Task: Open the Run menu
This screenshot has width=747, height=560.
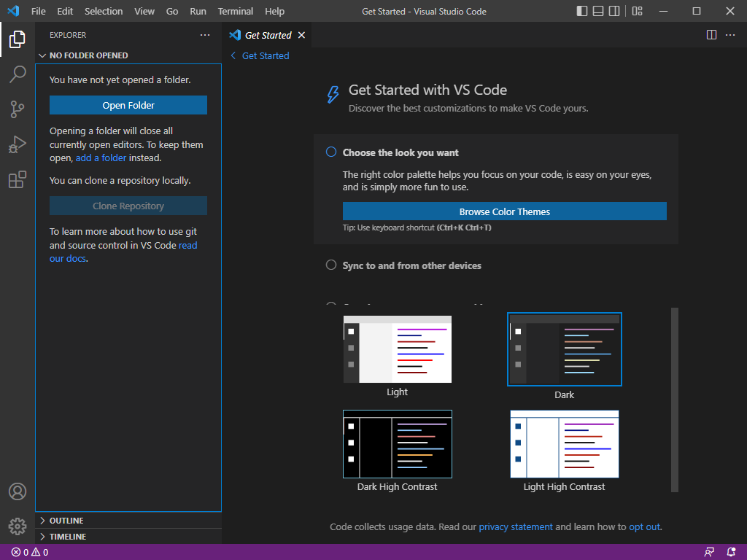Action: tap(198, 11)
